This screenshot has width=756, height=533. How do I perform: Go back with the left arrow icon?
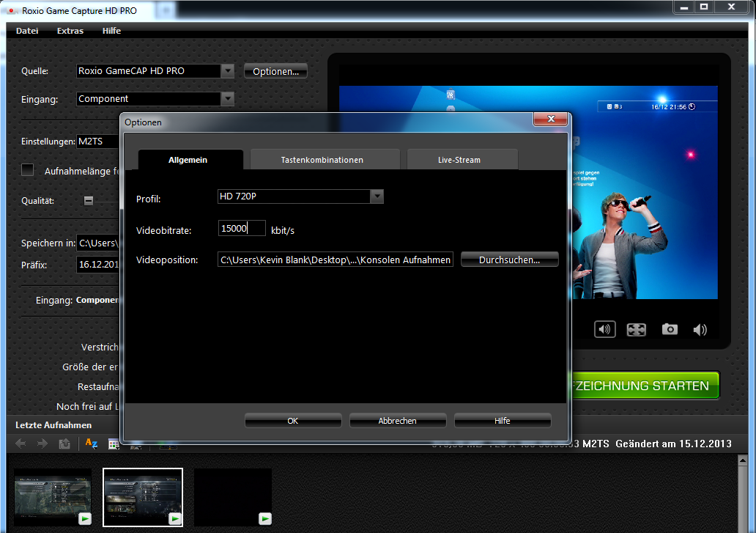[x=21, y=444]
